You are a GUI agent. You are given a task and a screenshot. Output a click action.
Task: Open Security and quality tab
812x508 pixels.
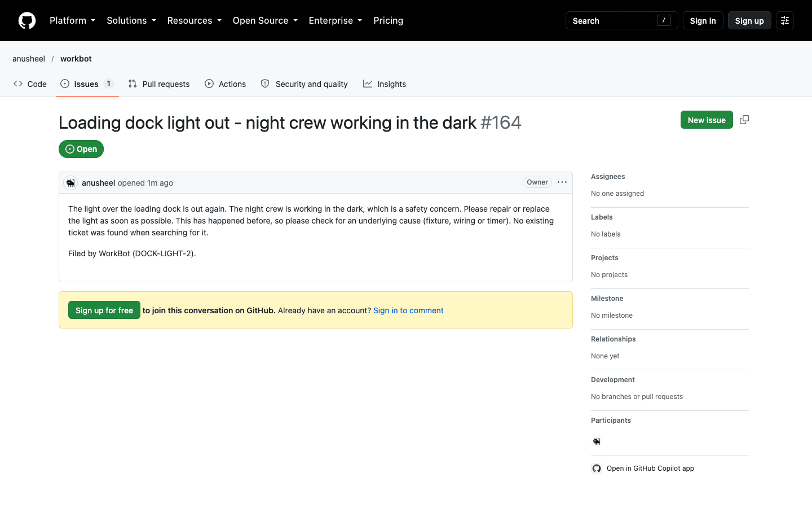click(x=304, y=84)
